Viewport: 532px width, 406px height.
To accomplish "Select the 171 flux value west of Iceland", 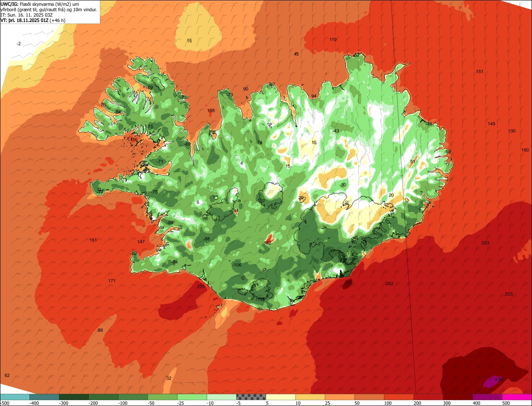I will 112,281.
